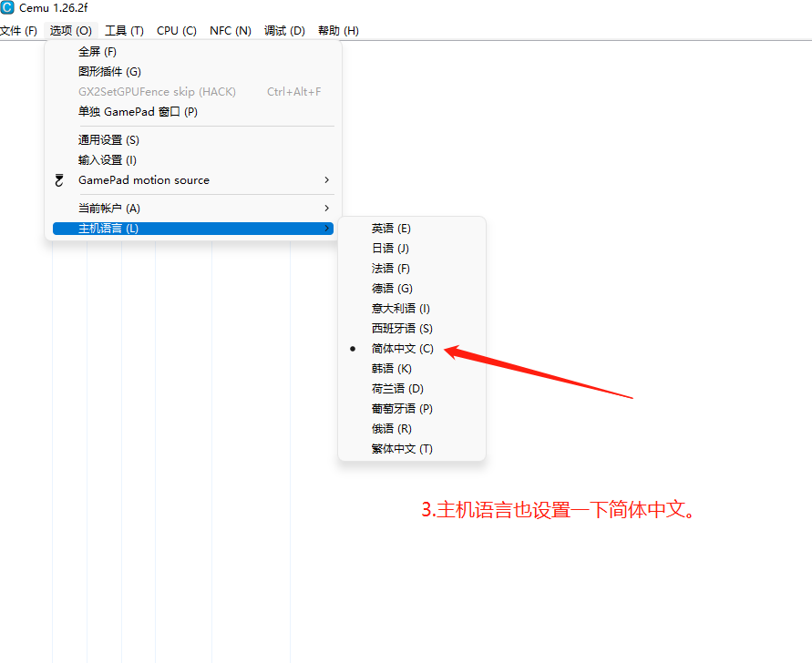
Task: Select 简体中文 as host language
Action: coord(401,348)
